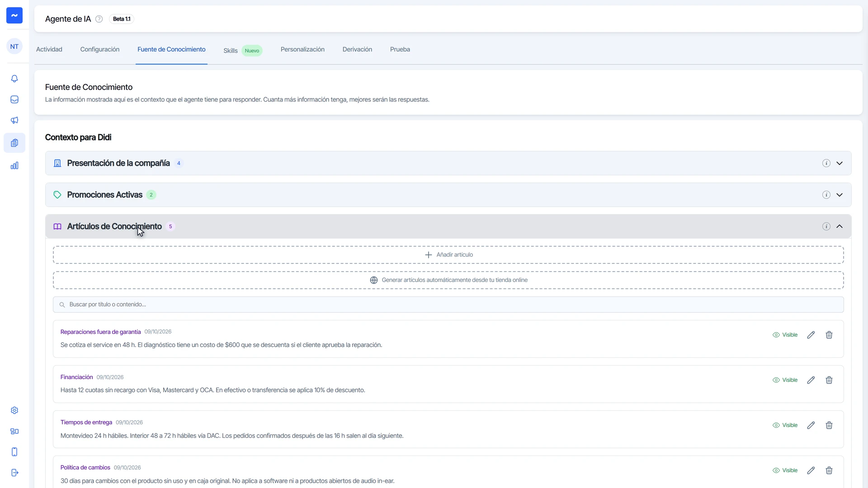Show info for Presentación de la compañía

(x=826, y=163)
